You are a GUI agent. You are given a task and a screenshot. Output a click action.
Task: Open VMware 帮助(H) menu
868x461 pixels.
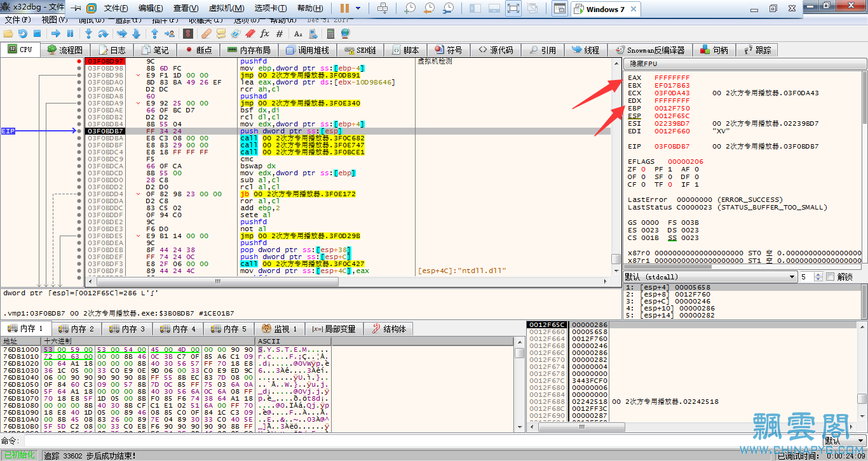pos(310,8)
